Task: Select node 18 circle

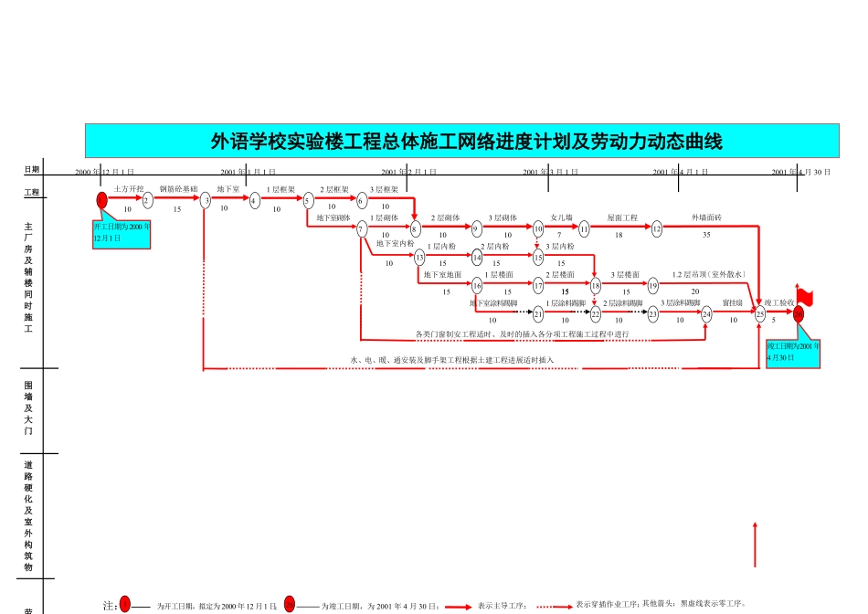Action: click(596, 286)
